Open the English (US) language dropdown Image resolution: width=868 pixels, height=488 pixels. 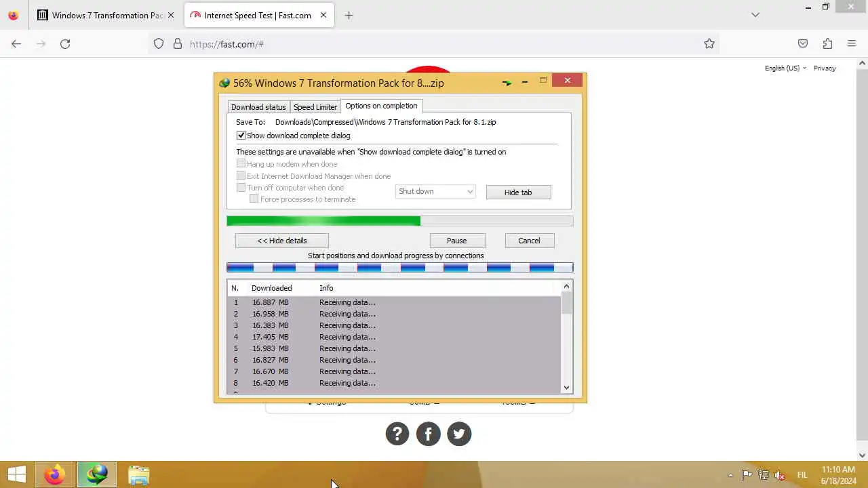pos(785,68)
